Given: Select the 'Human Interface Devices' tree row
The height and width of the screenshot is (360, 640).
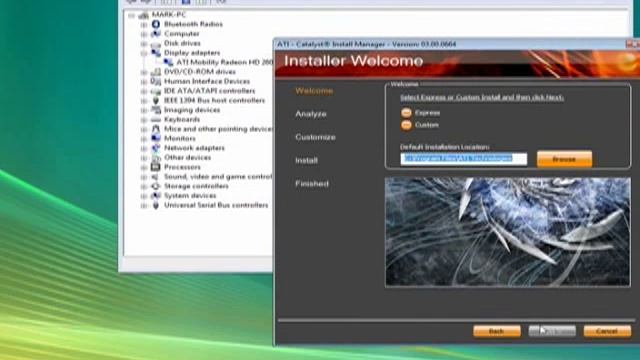Looking at the screenshot, I should (207, 81).
